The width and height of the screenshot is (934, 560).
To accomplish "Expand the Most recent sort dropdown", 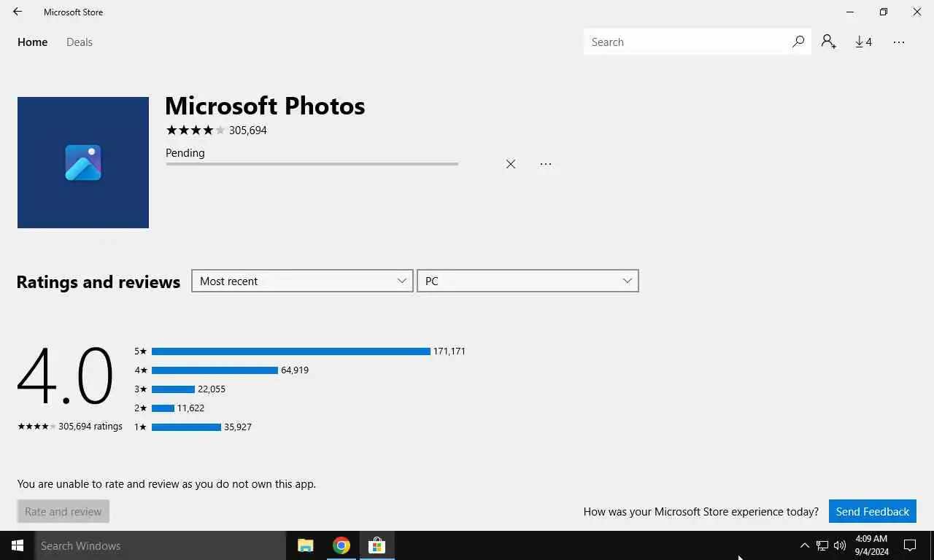I will click(302, 281).
